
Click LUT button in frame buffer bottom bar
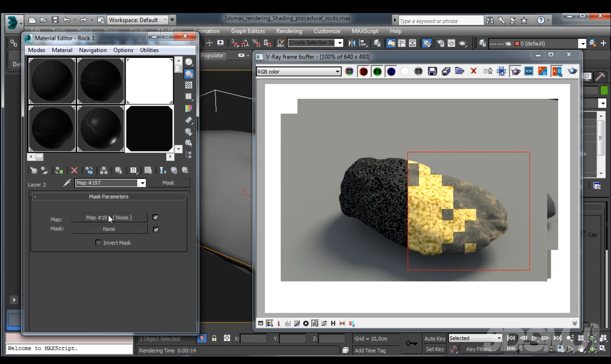point(324,323)
